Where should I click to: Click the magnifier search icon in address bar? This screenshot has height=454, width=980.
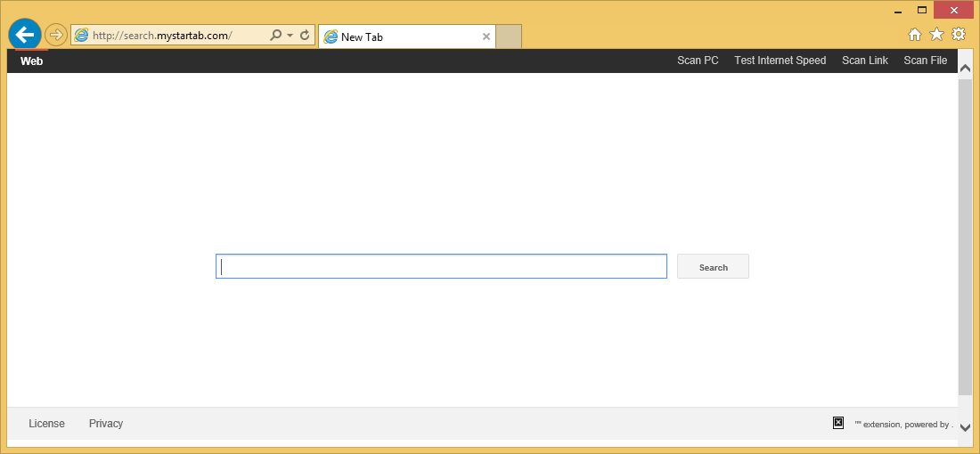pyautogui.click(x=275, y=36)
